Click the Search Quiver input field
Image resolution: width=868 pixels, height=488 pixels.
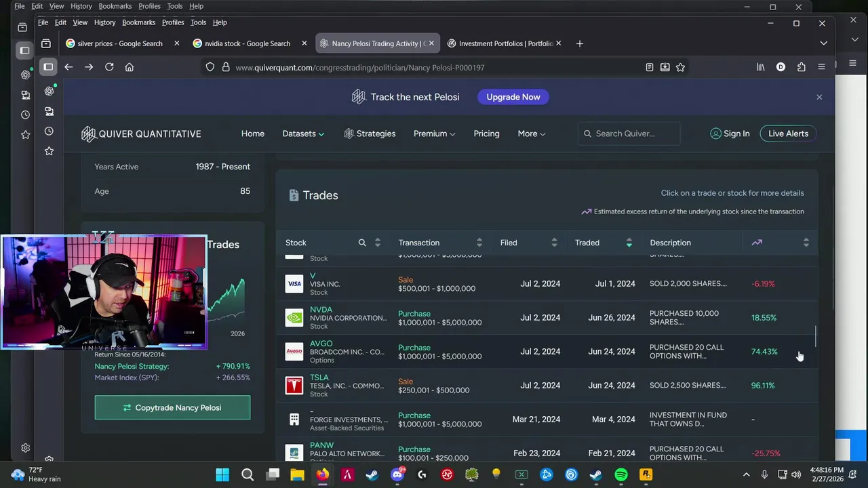coord(629,134)
